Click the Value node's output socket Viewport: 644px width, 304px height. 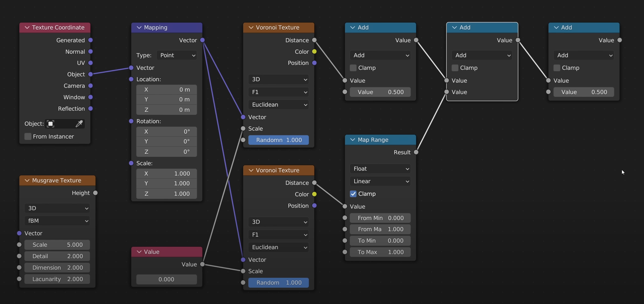click(x=202, y=264)
